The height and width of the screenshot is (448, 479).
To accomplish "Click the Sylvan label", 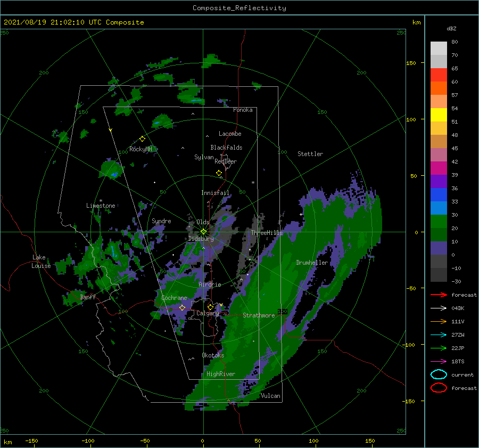I will pos(204,157).
